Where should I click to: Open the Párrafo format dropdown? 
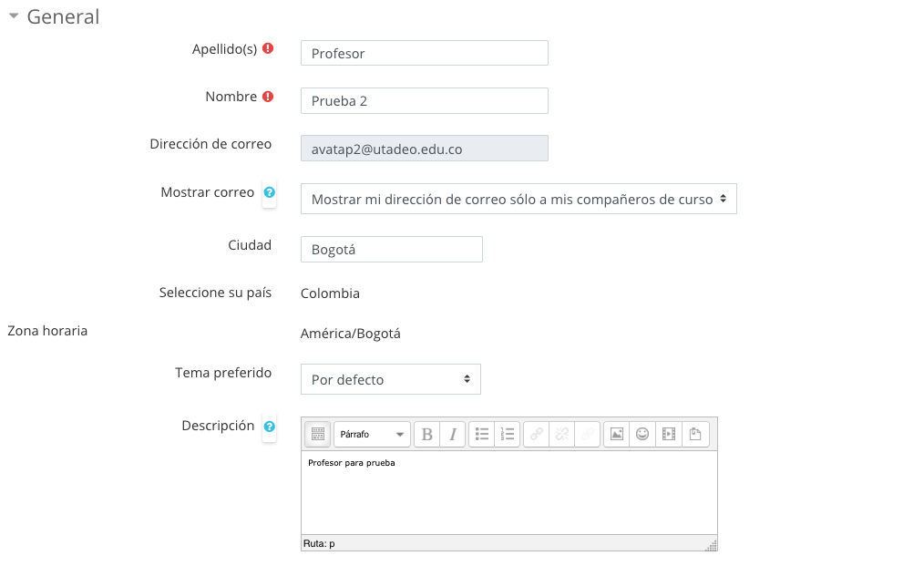[x=372, y=435]
